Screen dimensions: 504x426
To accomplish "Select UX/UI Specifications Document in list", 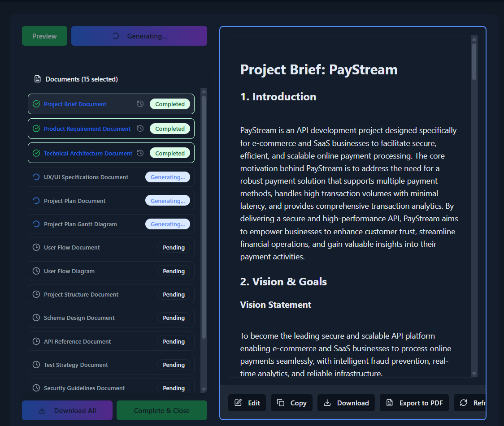I will coord(86,177).
